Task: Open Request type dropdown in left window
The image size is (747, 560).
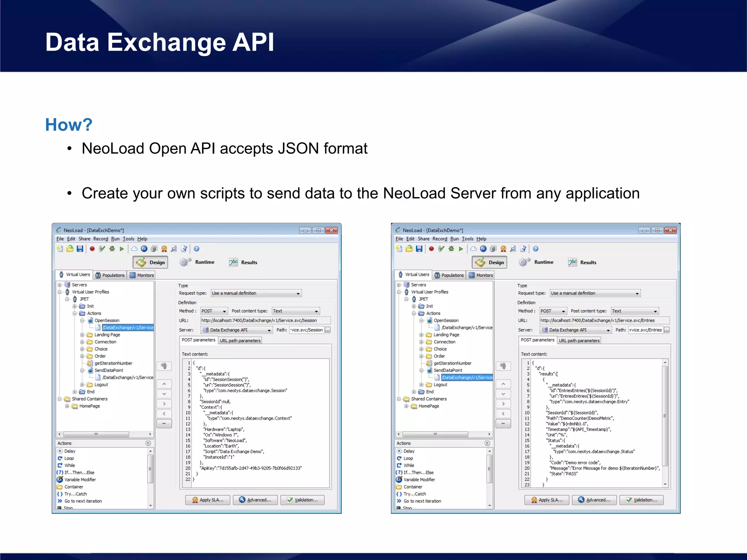Action: [256, 293]
